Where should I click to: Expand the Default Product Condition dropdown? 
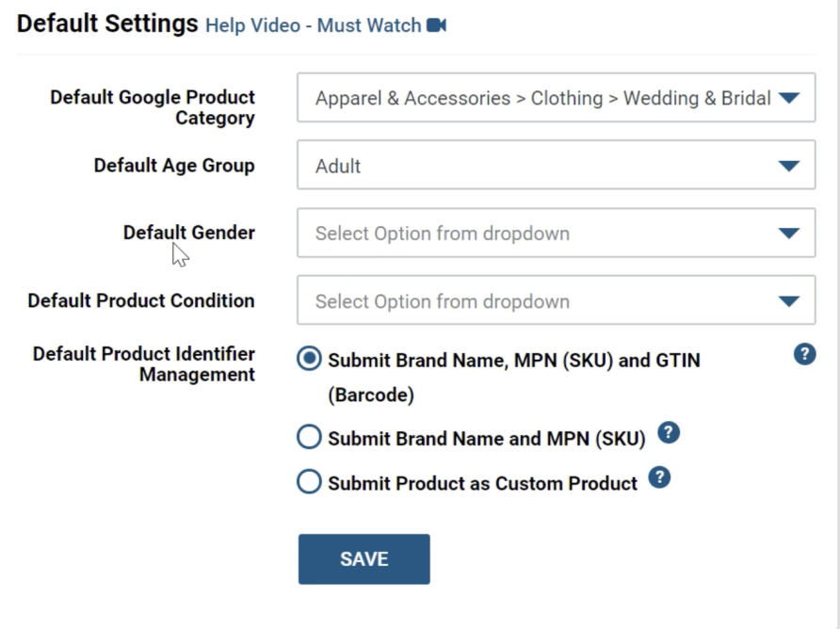[556, 302]
